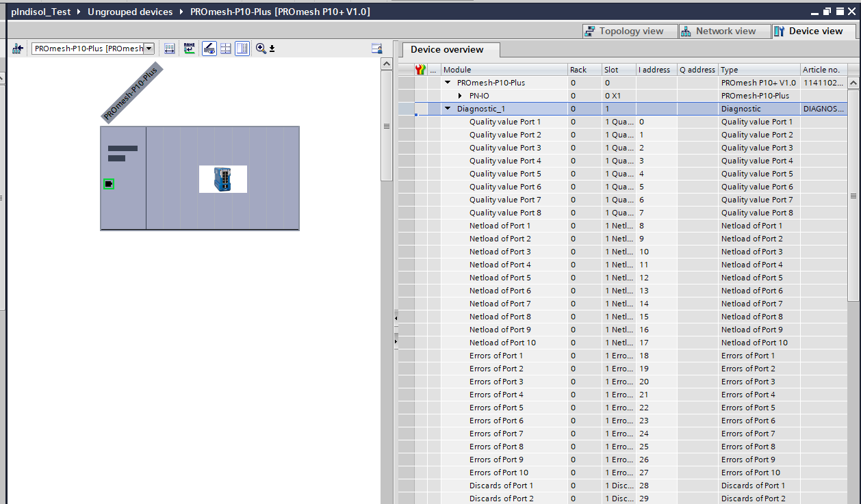Toggle the remember layout icon
861x504 pixels.
(242, 49)
